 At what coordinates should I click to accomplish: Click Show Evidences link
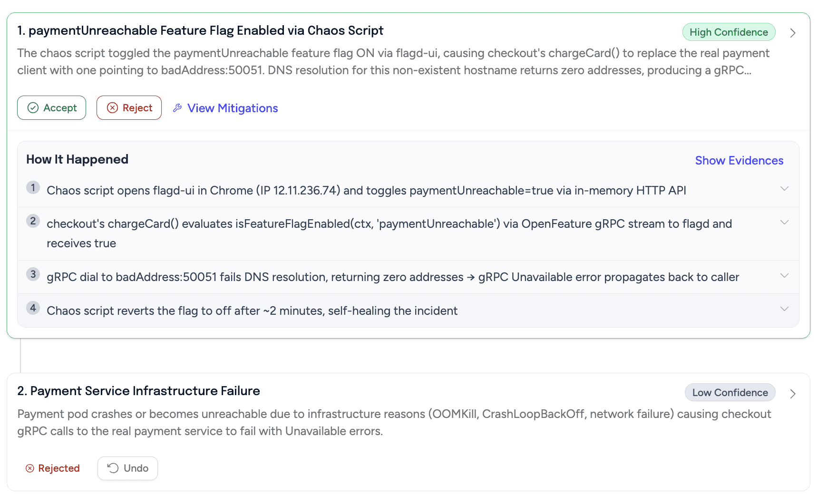tap(739, 161)
